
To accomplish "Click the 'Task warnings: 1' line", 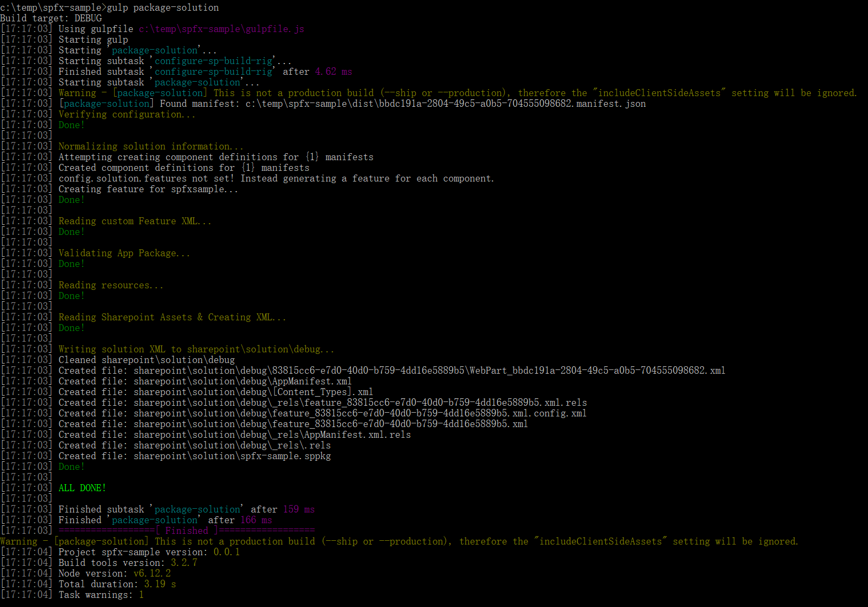I will [101, 595].
